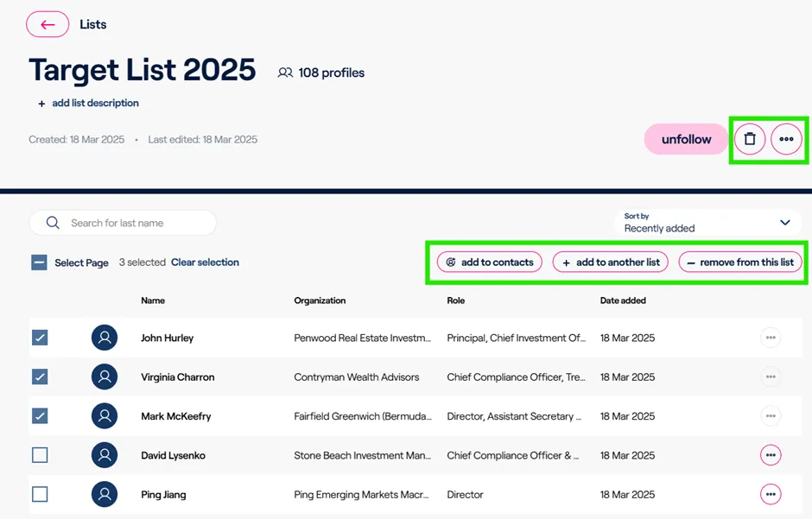The image size is (812, 519).
Task: Click the magnifier icon in search box
Action: point(53,223)
